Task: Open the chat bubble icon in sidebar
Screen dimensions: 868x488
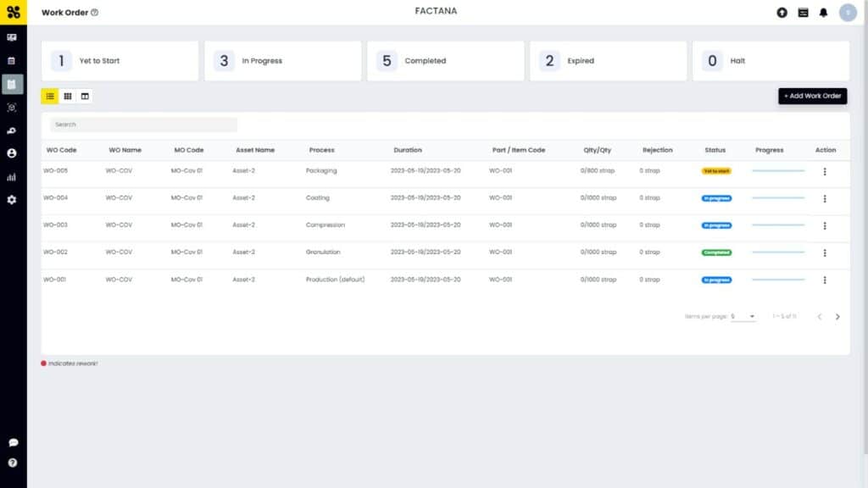Action: tap(14, 442)
